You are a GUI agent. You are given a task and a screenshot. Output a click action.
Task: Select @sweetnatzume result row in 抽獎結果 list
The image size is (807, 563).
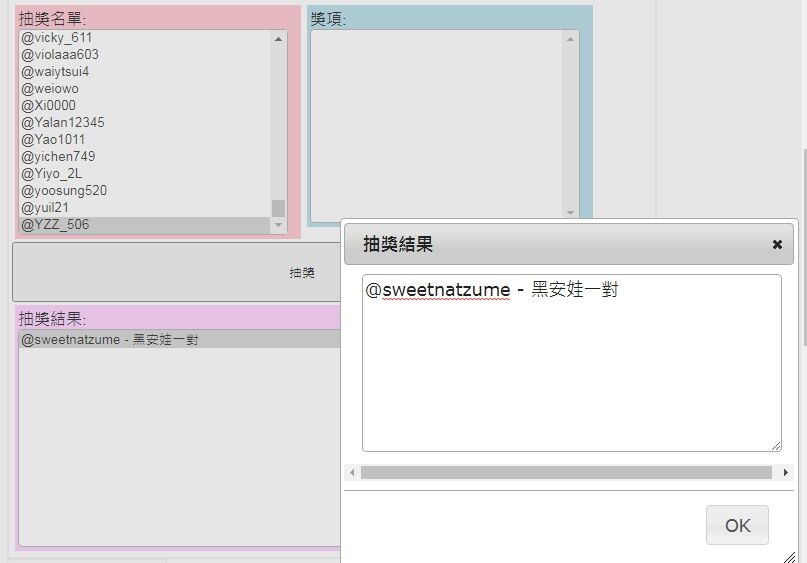pyautogui.click(x=180, y=340)
